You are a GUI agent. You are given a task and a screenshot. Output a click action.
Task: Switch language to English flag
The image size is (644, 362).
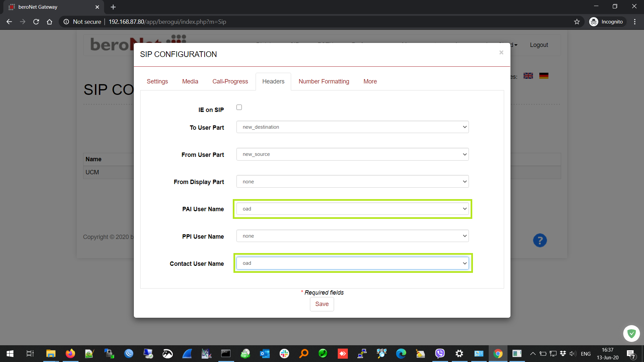[x=528, y=76]
